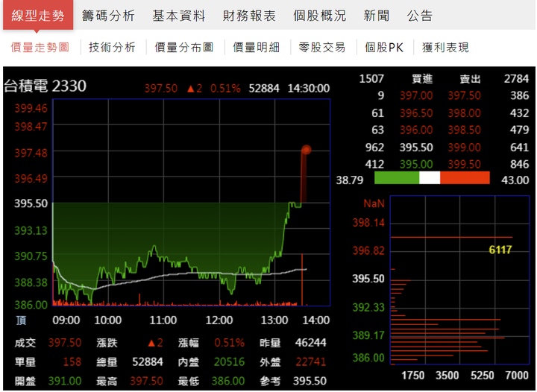This screenshot has width=537, height=392.
Task: Select ask price 399.50
Action: pos(465,164)
